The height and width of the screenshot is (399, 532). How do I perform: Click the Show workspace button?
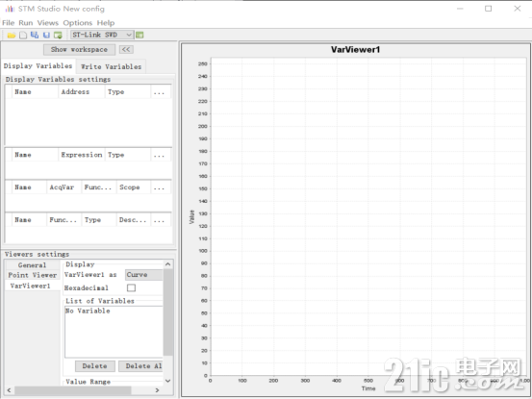[79, 49]
